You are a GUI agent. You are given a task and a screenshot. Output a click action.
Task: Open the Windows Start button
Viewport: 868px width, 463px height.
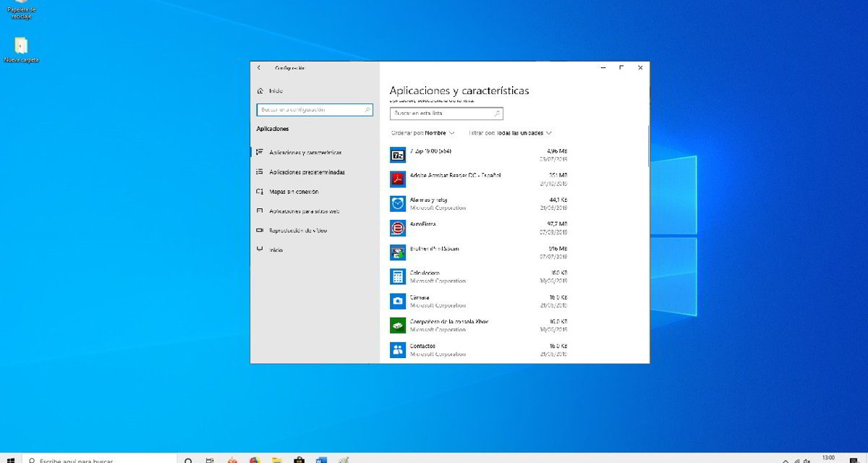(10, 459)
